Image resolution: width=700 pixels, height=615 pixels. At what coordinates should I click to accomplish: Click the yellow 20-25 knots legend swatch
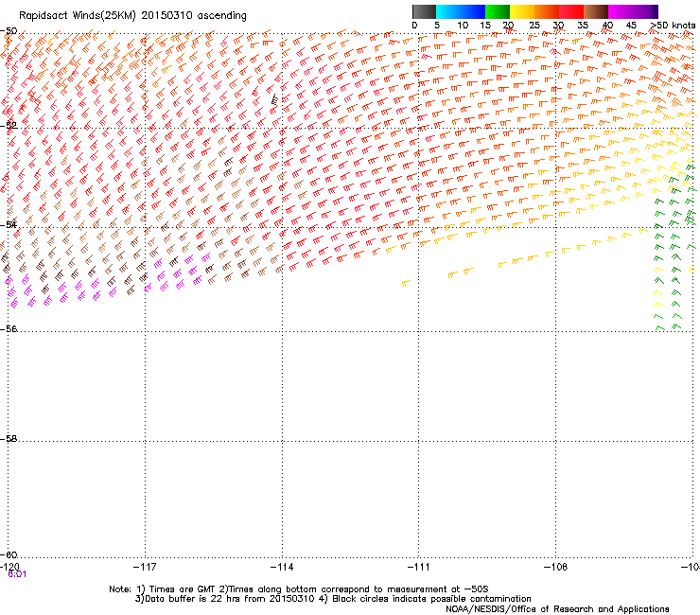click(x=522, y=11)
